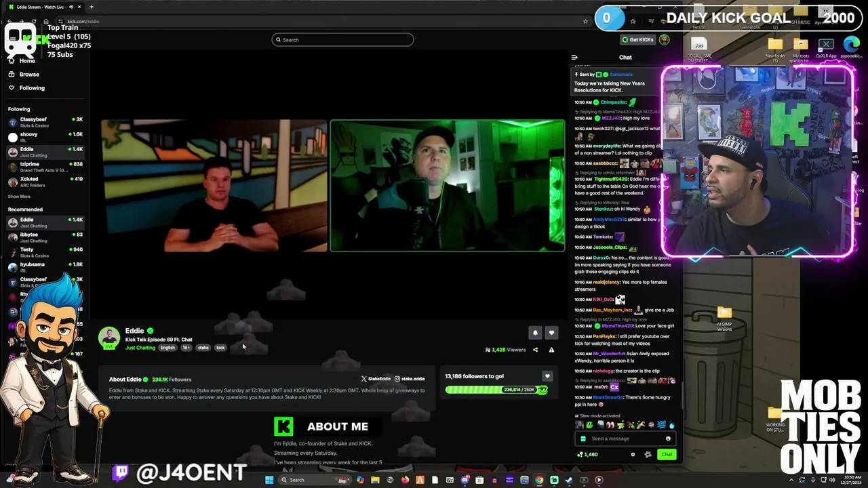The height and width of the screenshot is (488, 868).
Task: Click the Just Chatting category link
Action: point(140,348)
